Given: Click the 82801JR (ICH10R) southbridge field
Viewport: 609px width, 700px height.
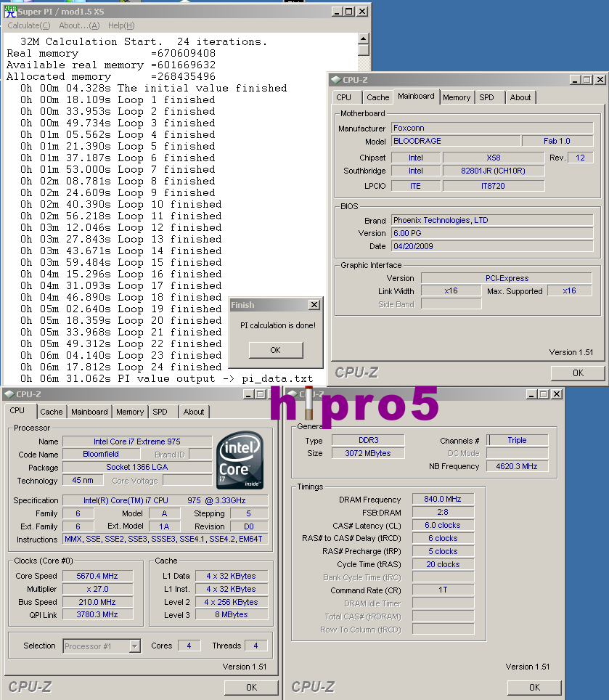Looking at the screenshot, I should click(494, 171).
